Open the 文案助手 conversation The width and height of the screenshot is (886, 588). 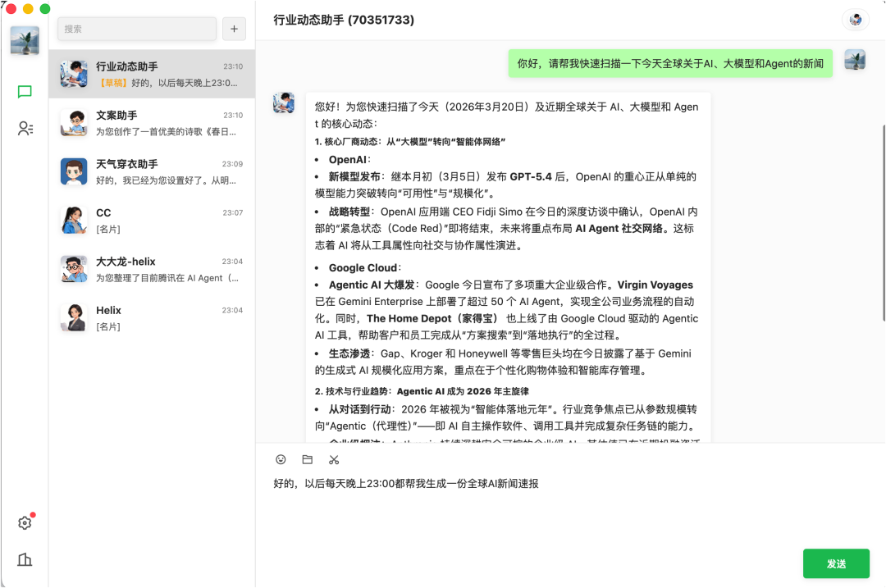pyautogui.click(x=152, y=123)
